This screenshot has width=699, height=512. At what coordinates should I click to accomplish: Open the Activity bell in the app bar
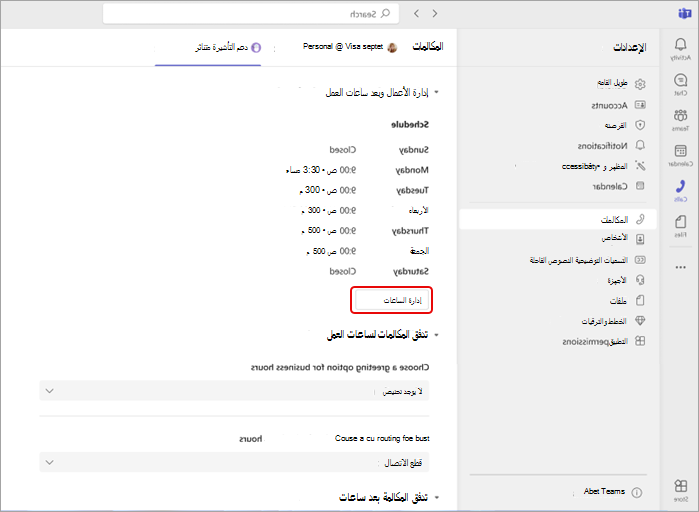680,48
